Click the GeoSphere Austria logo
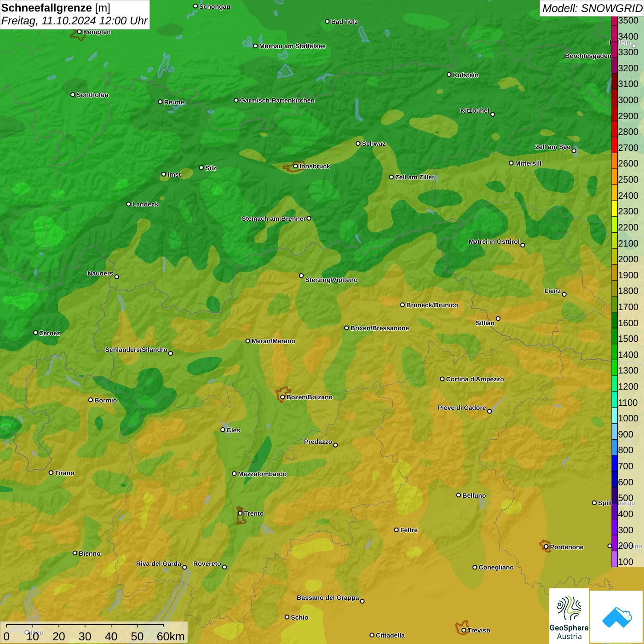This screenshot has height=644, width=644. (x=569, y=616)
